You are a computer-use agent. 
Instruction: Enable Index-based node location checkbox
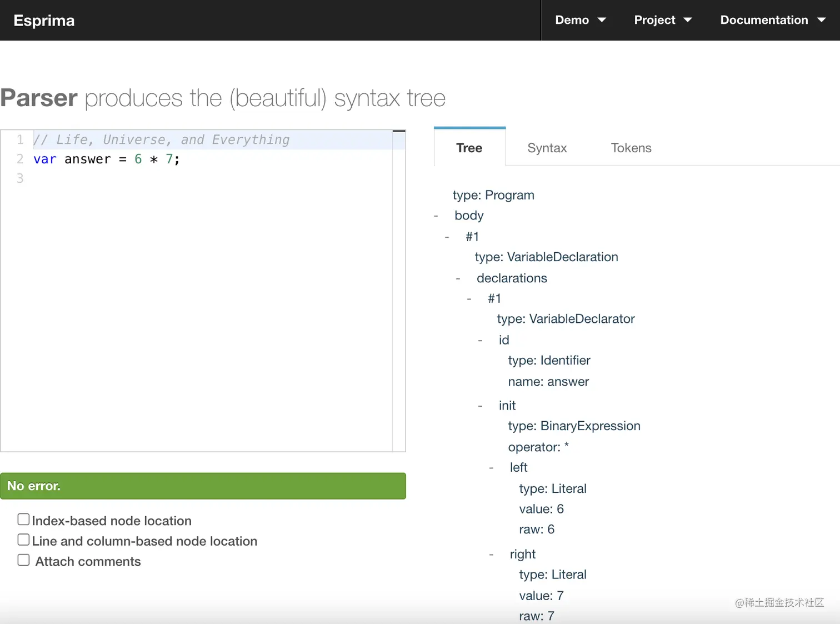pyautogui.click(x=23, y=520)
